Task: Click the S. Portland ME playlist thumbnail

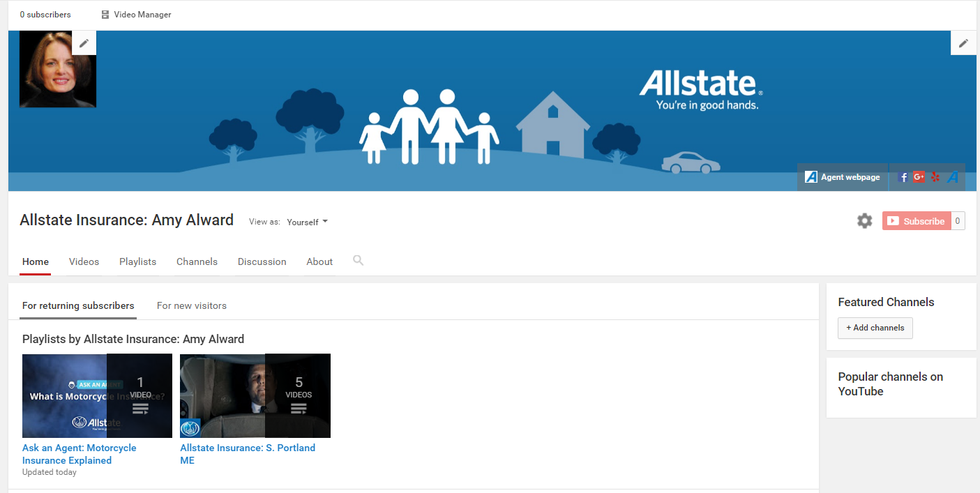Action: tap(255, 396)
